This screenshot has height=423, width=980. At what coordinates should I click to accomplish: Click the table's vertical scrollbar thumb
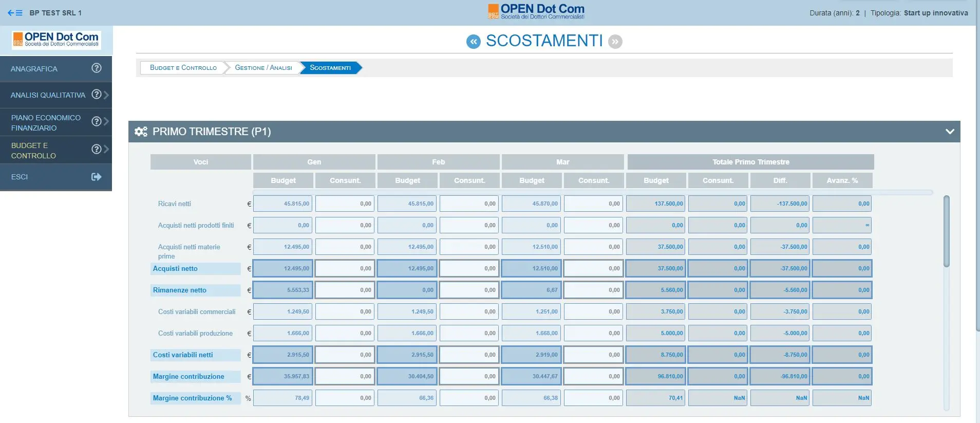[946, 231]
